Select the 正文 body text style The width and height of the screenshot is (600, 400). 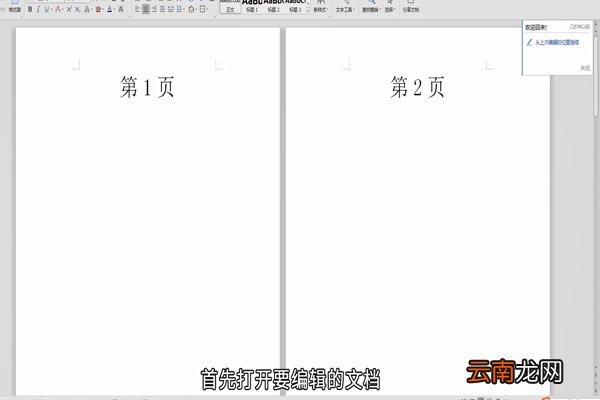230,7
